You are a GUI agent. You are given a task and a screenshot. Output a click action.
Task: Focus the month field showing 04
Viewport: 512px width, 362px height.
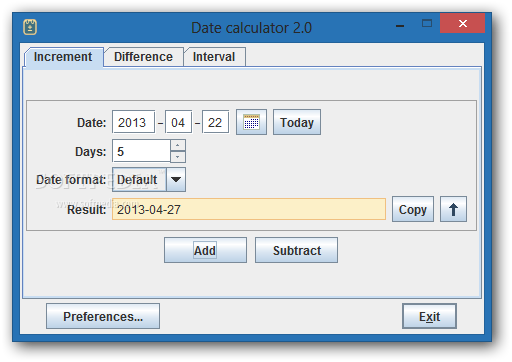coord(178,122)
